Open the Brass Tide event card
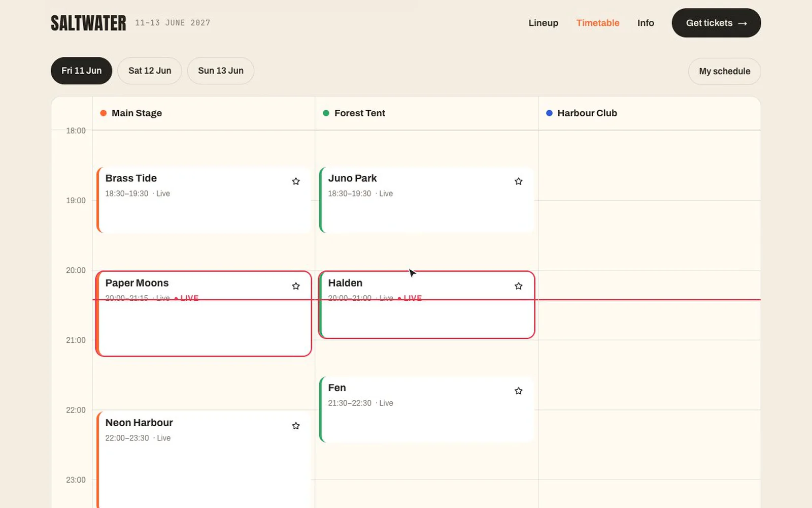The image size is (812, 508). tap(204, 200)
